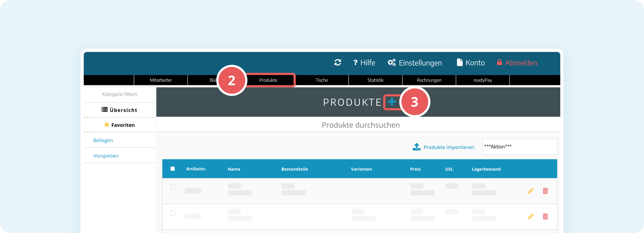Click the Abmelden logout link

coord(521,63)
